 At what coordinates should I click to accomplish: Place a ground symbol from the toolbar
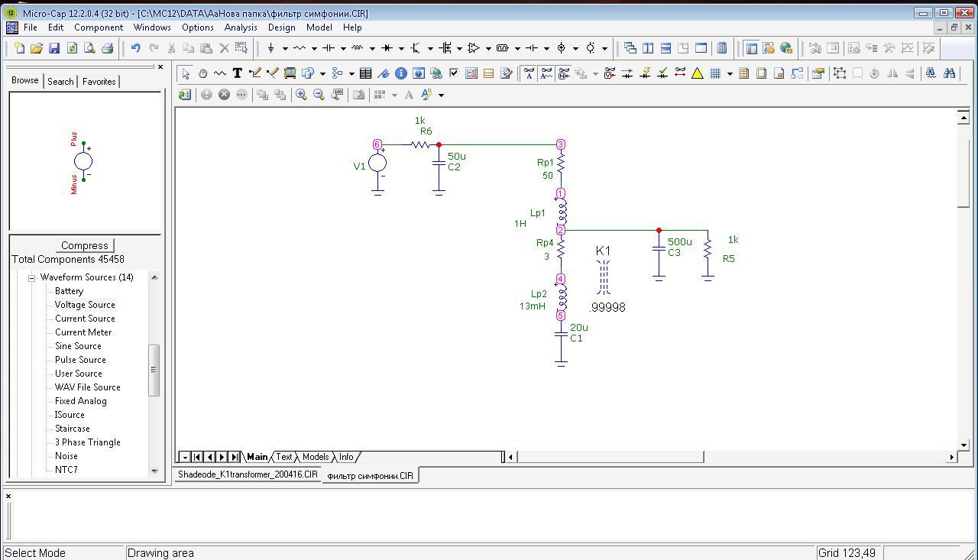pos(270,48)
